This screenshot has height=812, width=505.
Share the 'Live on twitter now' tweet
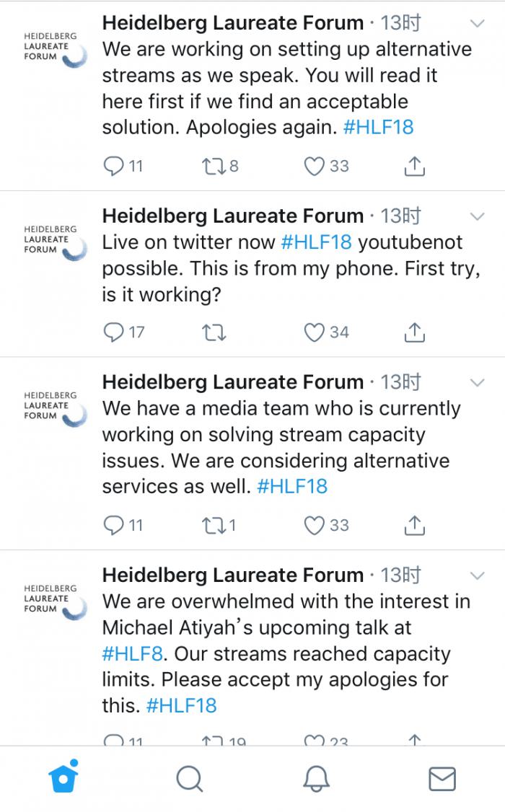click(414, 332)
